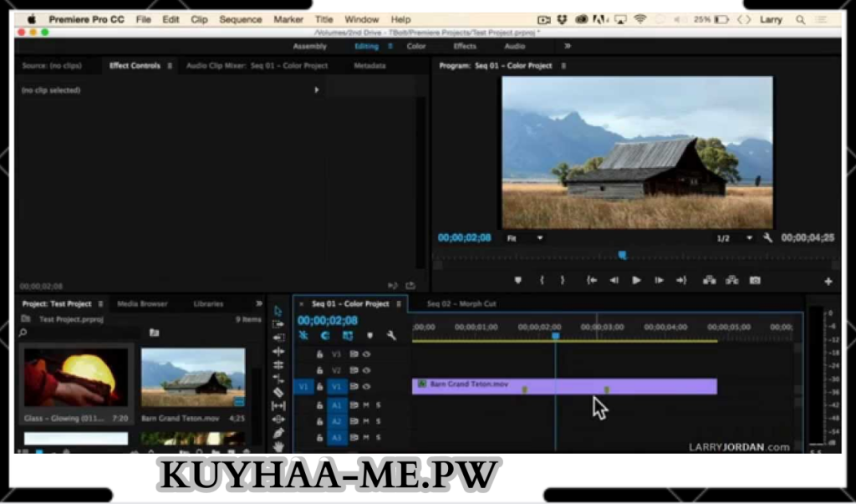Go to Out point
Viewport: 856px width, 504px height.
point(681,280)
